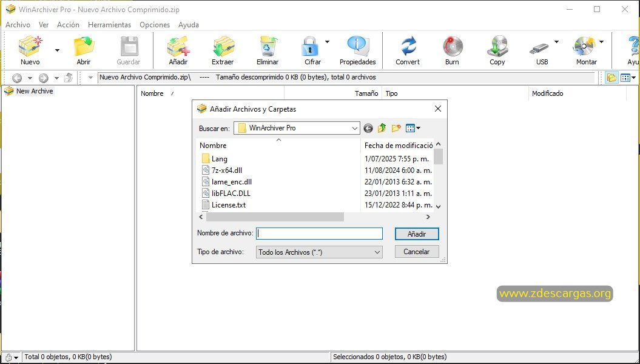Click the Convert toolbar icon
The width and height of the screenshot is (640, 364).
[x=408, y=46]
